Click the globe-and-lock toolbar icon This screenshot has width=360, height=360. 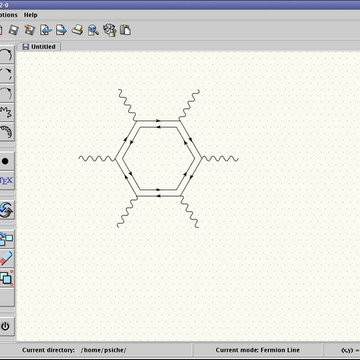tap(109, 30)
